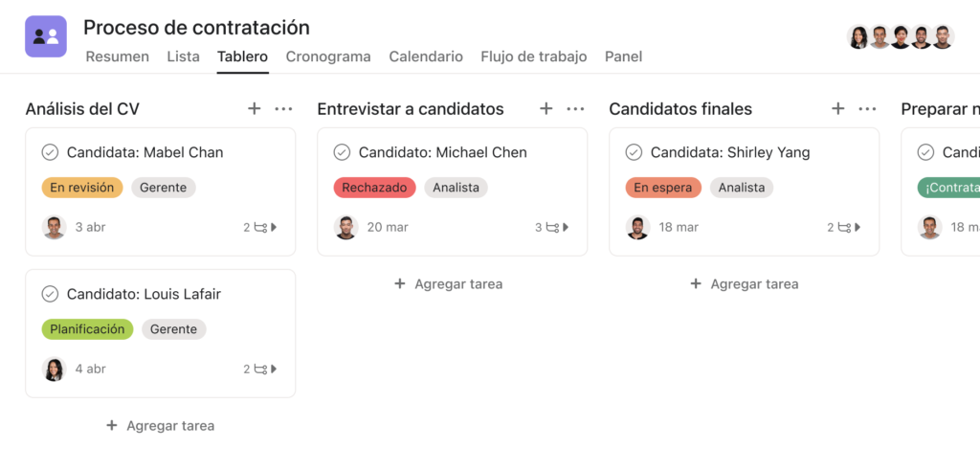The image size is (980, 471).
Task: Click plus icon beside Candidatos finales
Action: coord(837,109)
